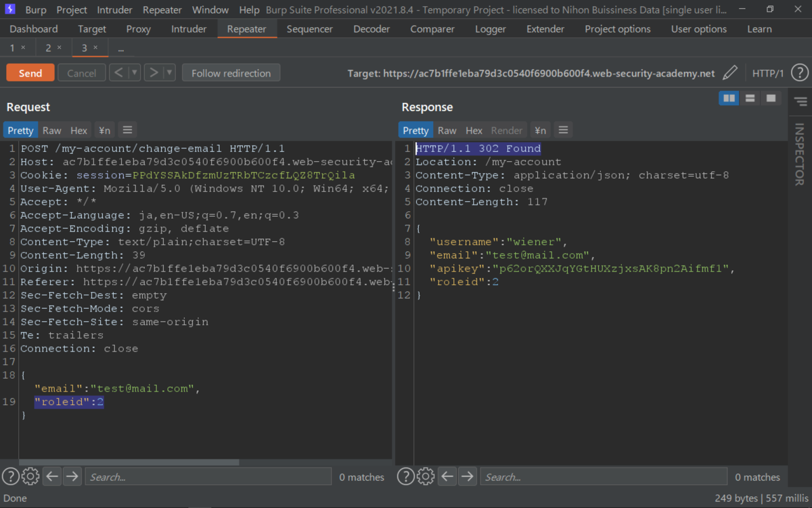Close Repeater tab 3
The width and height of the screenshot is (812, 508).
(95, 47)
